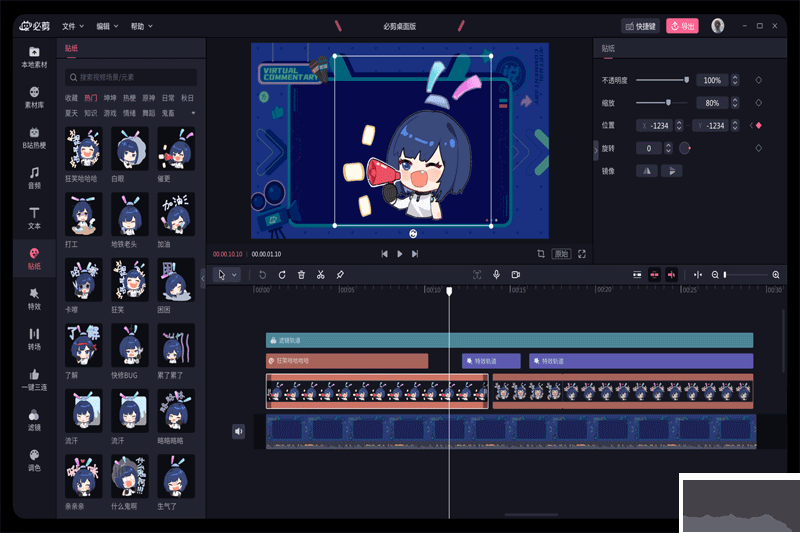This screenshot has width=800, height=533.
Task: Select the 狂笑哈哈哈 sticker clip on timeline
Action: point(347,361)
